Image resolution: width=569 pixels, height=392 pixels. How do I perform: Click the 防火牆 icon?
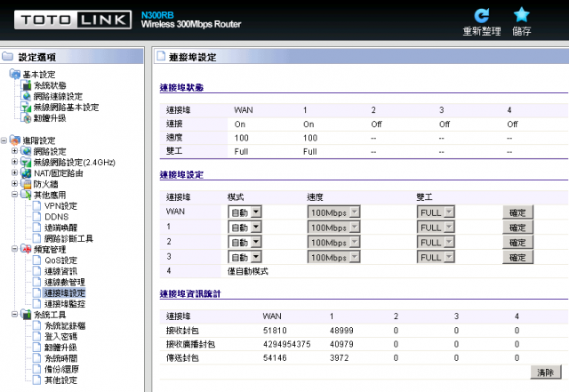26,184
